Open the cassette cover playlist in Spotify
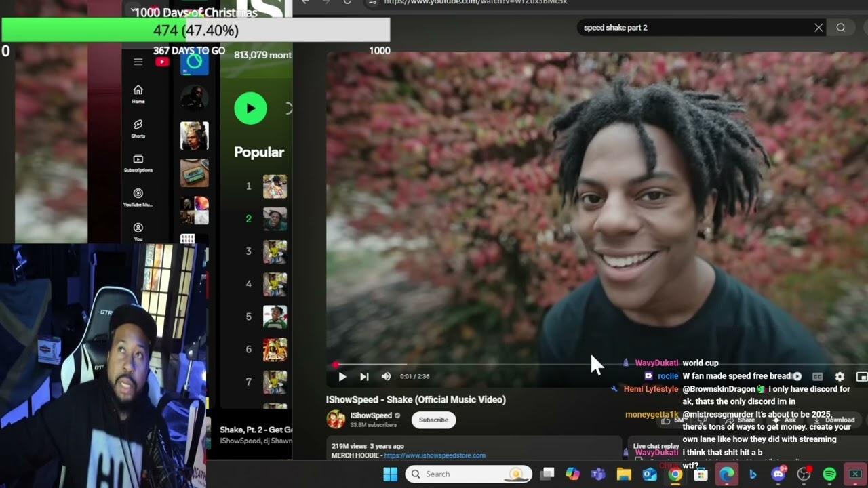The image size is (868, 488). [195, 174]
